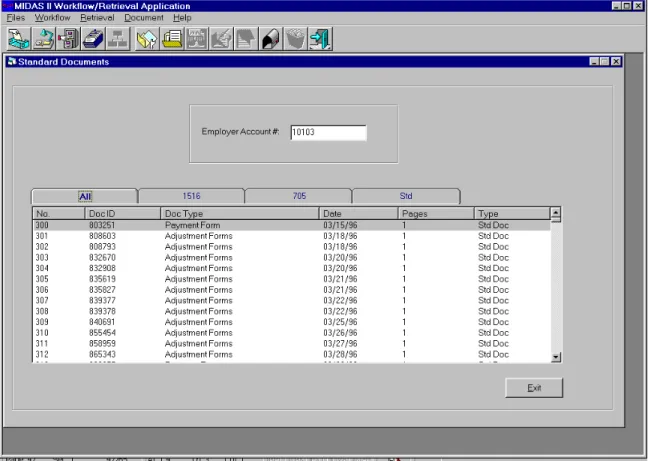Click the folder with document toolbar icon
Viewport: 648px width, 461px height.
pyautogui.click(x=172, y=39)
